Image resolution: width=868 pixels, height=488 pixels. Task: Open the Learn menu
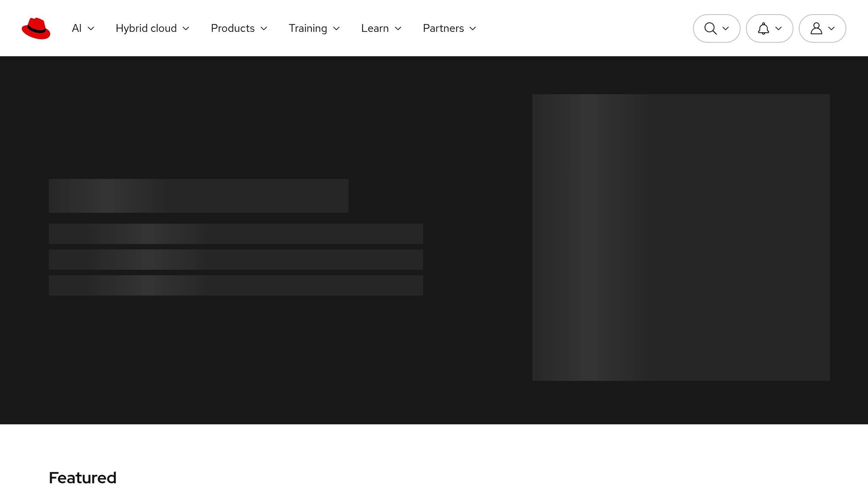click(375, 28)
